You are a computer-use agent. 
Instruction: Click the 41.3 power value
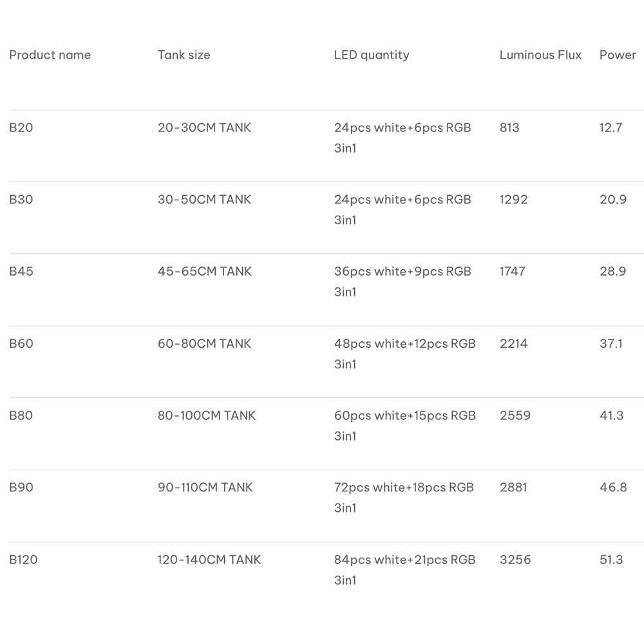[x=611, y=416]
